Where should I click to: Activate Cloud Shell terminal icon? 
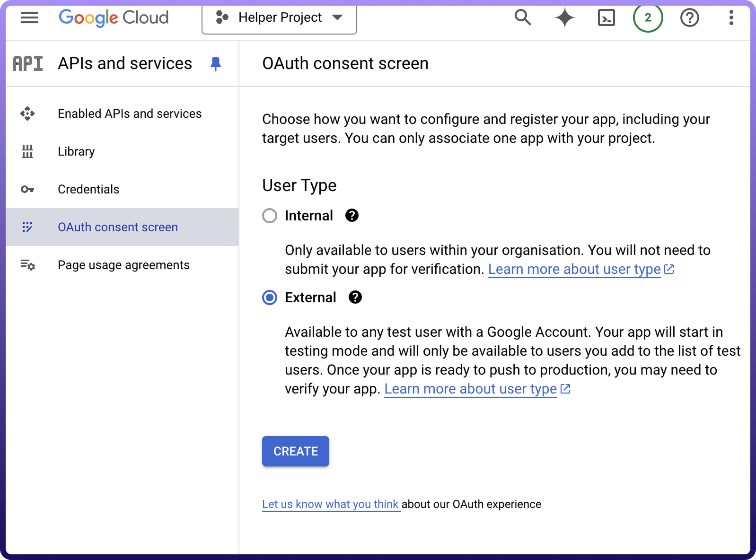pyautogui.click(x=606, y=18)
